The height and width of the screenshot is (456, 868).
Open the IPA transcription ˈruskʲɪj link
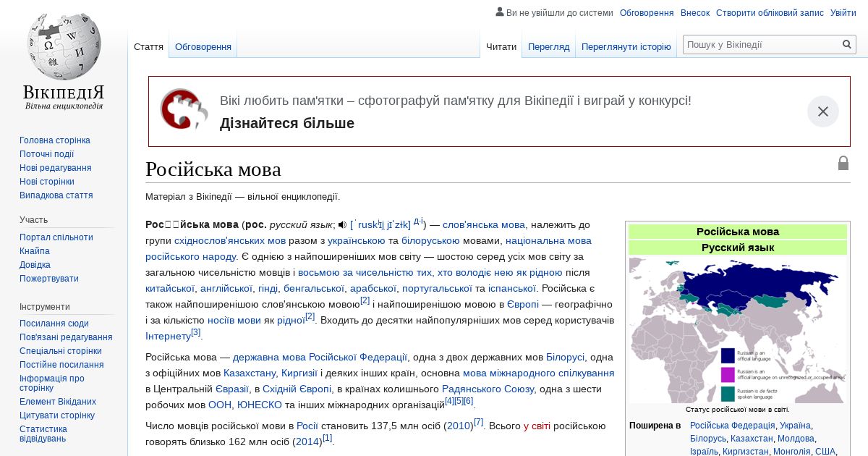[x=380, y=225]
